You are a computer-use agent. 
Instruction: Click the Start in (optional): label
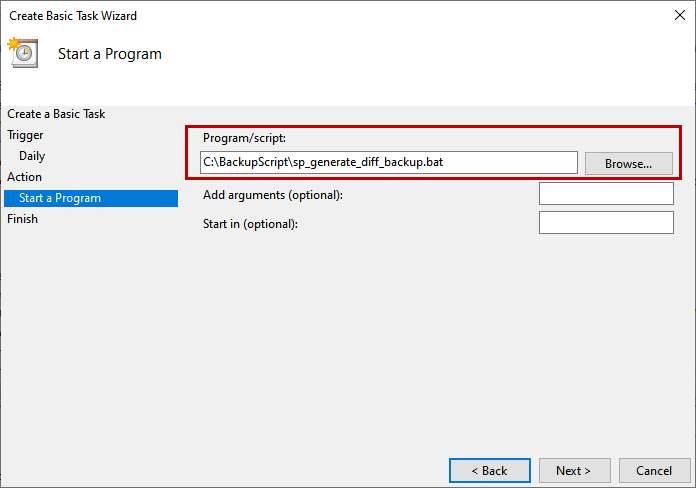click(x=250, y=224)
